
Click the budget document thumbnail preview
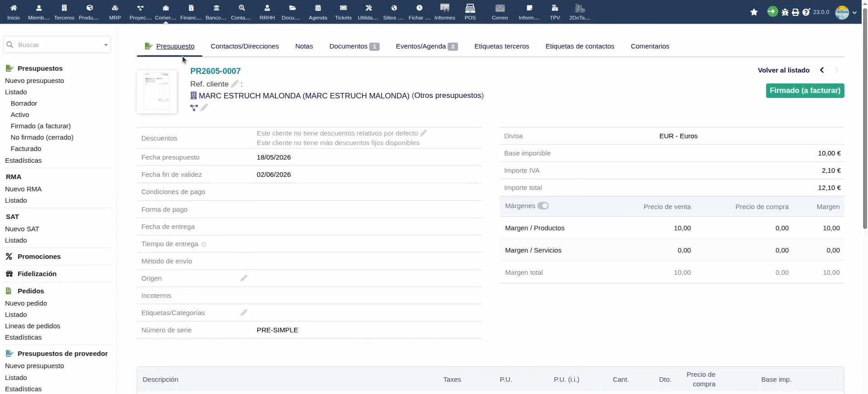pyautogui.click(x=157, y=92)
